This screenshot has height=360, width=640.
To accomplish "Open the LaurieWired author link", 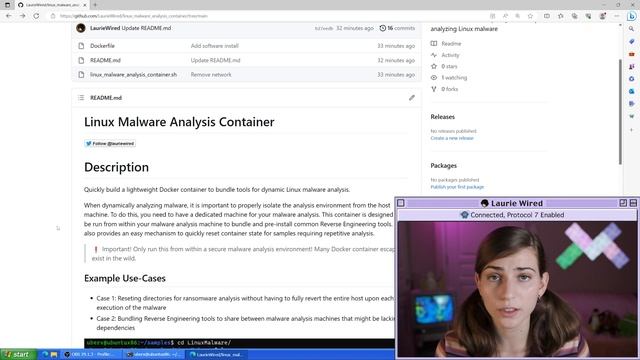I will [105, 28].
